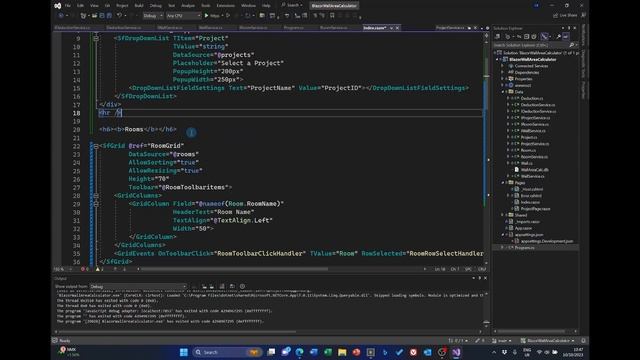Toggle Preview Selected Items in Solution Explorer
Image resolution: width=640 pixels, height=360 pixels.
[x=566, y=37]
